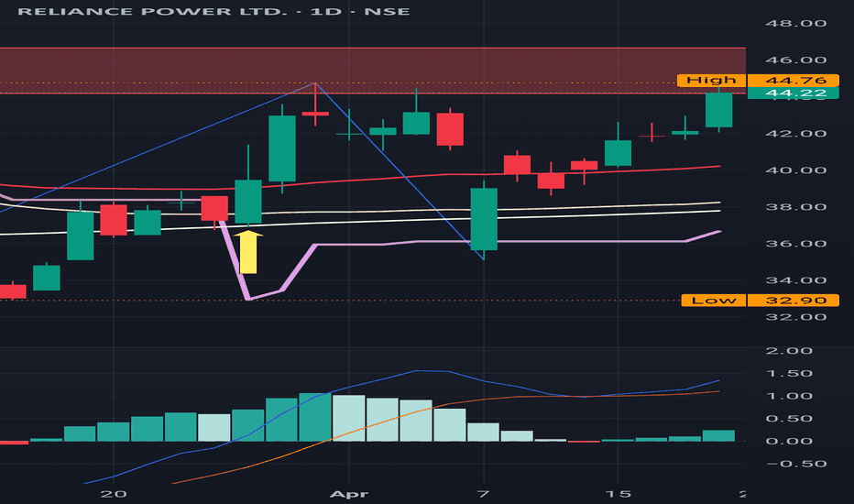The image size is (854, 504).
Task: Select the large green candle on April 7
Action: pos(484,219)
